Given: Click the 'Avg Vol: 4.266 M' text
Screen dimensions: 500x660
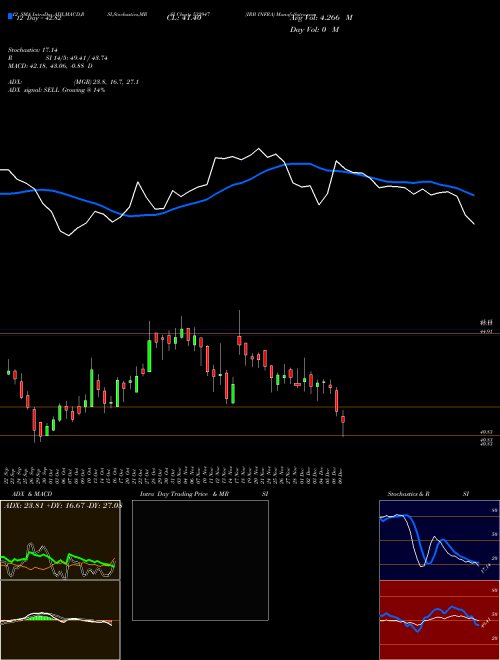Looking at the screenshot, I should click(x=321, y=18).
